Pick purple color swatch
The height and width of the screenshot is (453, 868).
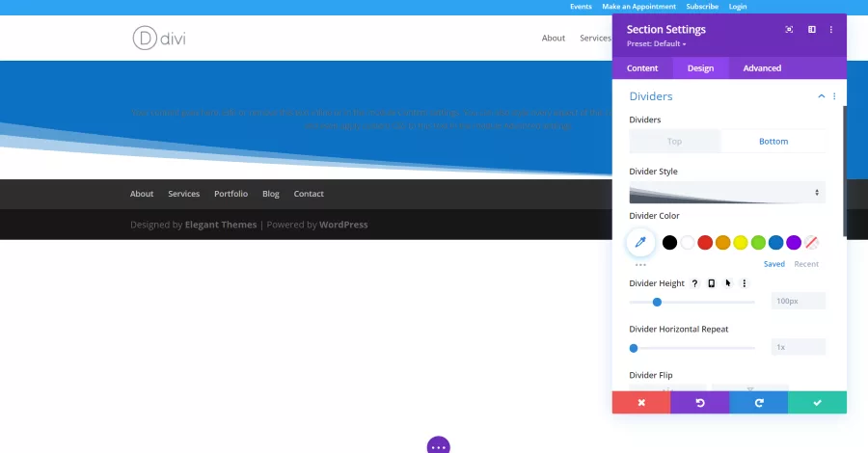(x=794, y=242)
